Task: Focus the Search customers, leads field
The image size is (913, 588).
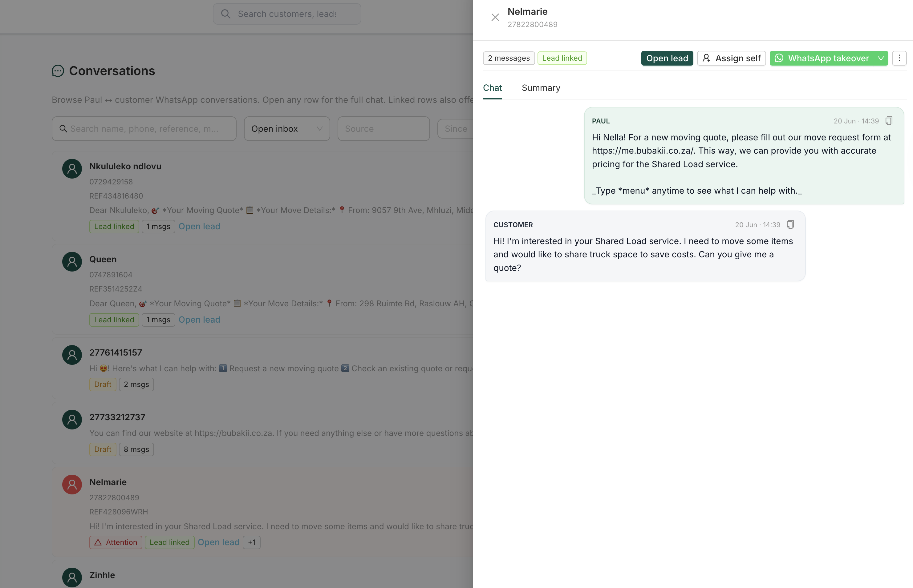Action: point(287,14)
